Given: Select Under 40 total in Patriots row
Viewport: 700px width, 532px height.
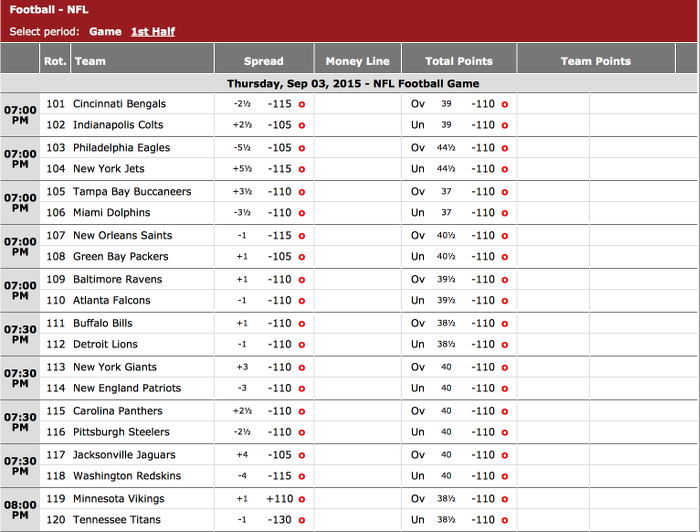Looking at the screenshot, I should pos(504,389).
